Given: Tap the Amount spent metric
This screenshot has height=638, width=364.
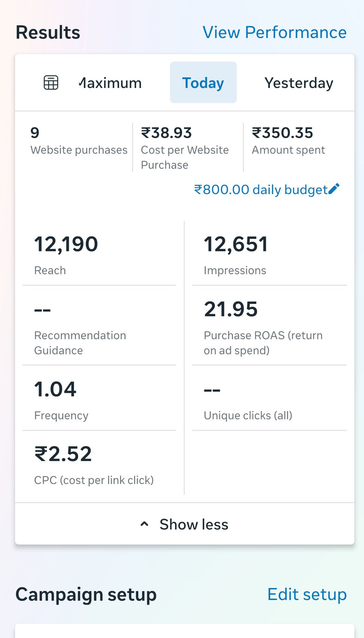Looking at the screenshot, I should click(x=288, y=141).
